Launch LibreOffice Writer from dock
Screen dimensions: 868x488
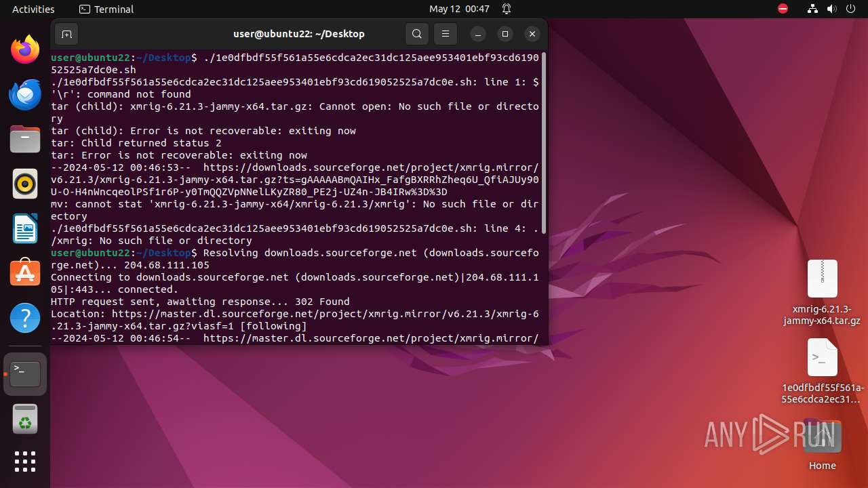[x=25, y=228]
